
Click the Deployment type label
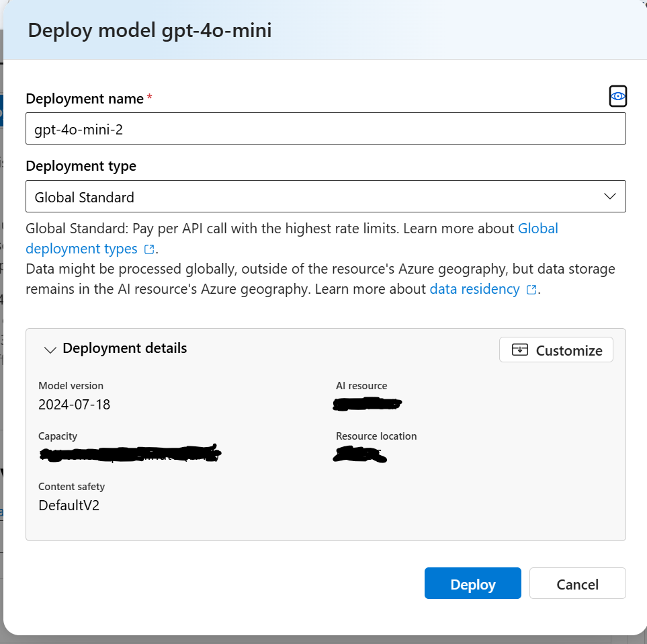(x=81, y=166)
